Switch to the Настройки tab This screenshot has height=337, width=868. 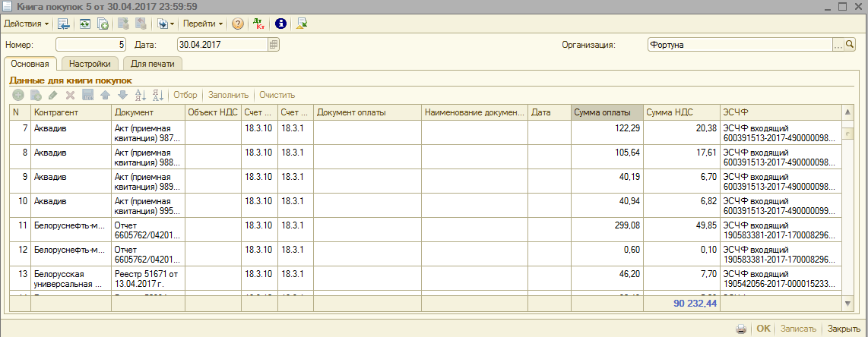pos(90,64)
